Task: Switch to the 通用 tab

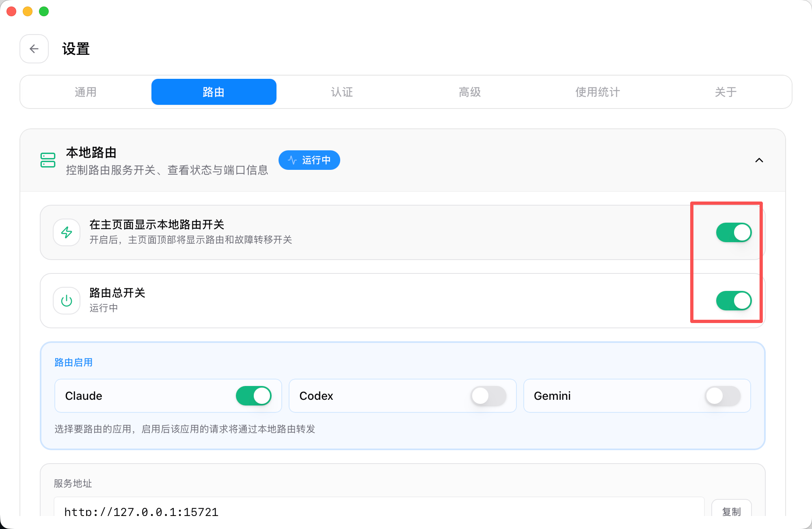Action: tap(86, 92)
